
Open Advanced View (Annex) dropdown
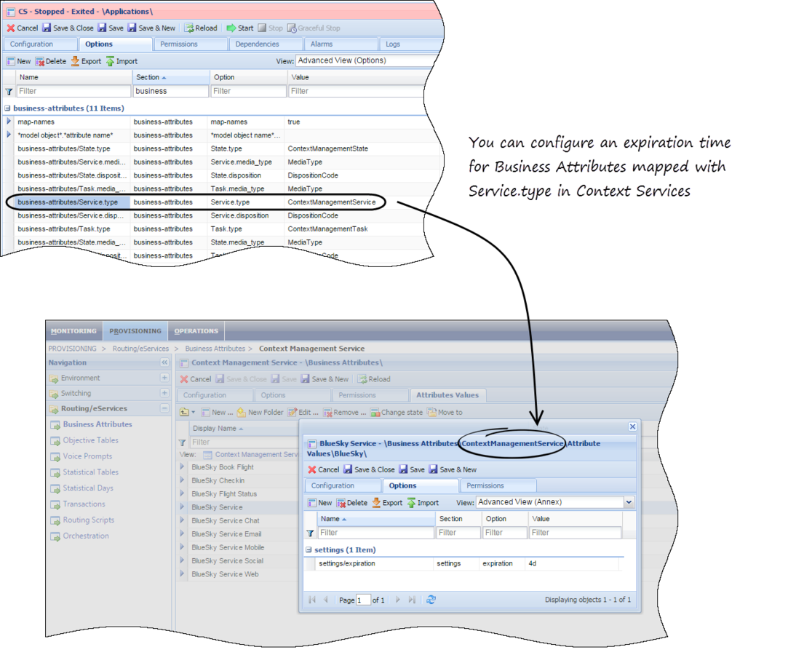click(629, 502)
